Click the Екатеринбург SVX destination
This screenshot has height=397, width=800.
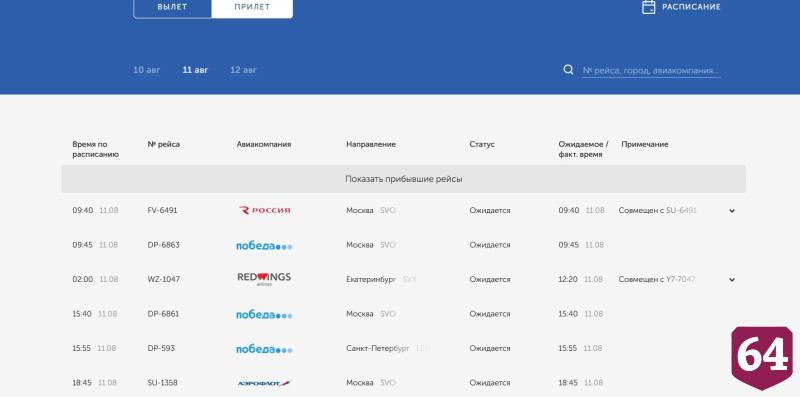(381, 279)
